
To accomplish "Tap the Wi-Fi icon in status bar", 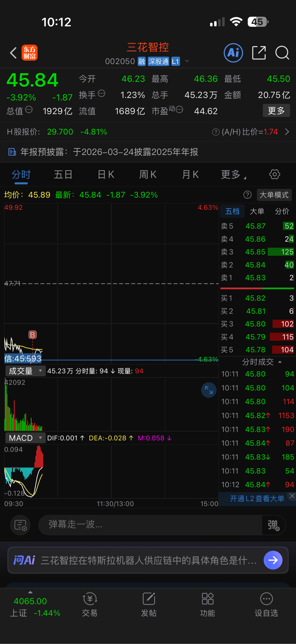I will (x=235, y=22).
